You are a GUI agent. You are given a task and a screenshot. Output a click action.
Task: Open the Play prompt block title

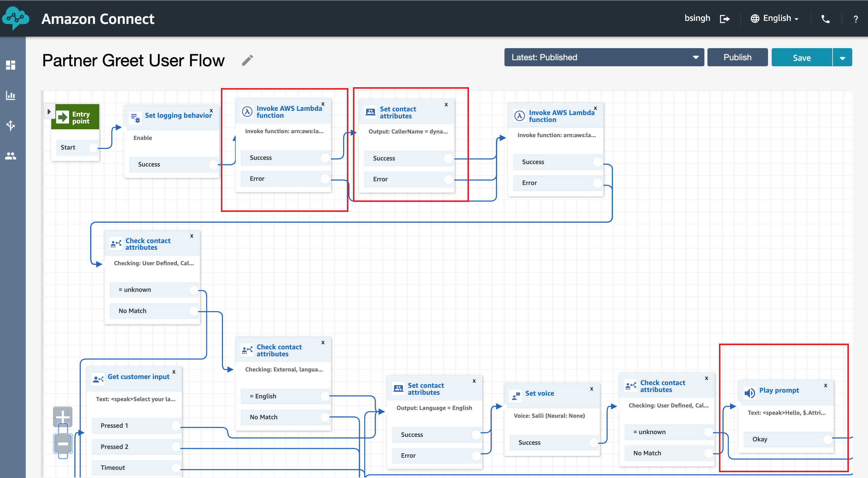(x=779, y=391)
